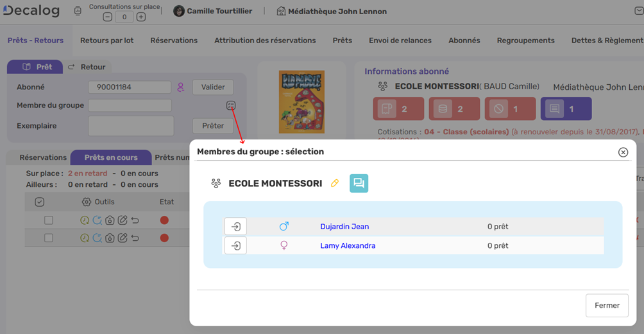Click the purple subscriber search icon

tap(181, 87)
